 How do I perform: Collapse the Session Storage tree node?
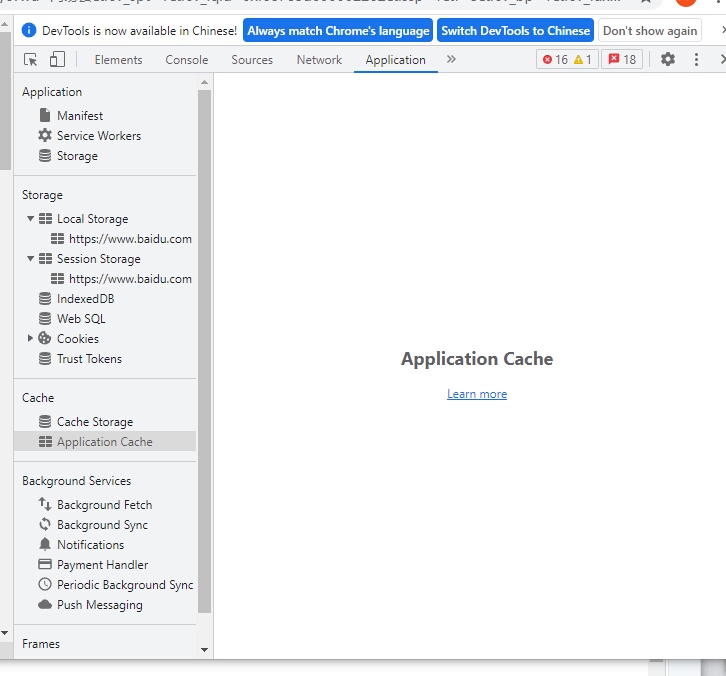31,258
